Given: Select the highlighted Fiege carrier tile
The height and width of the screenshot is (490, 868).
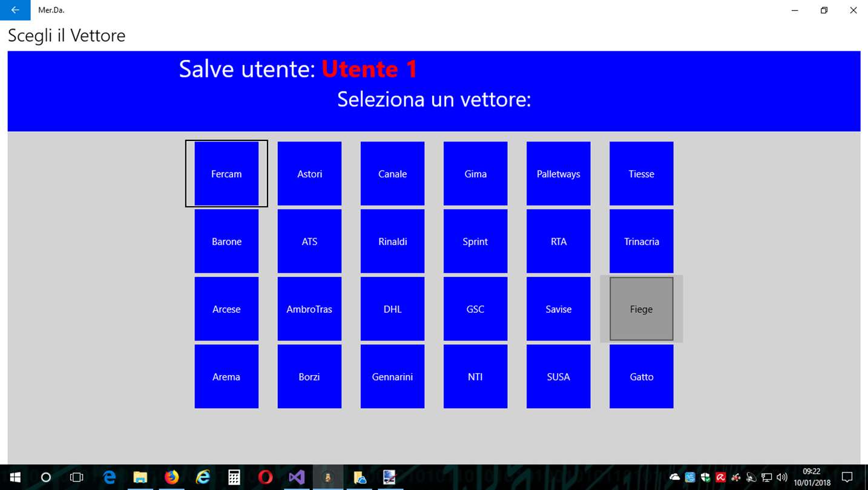Looking at the screenshot, I should [x=641, y=309].
